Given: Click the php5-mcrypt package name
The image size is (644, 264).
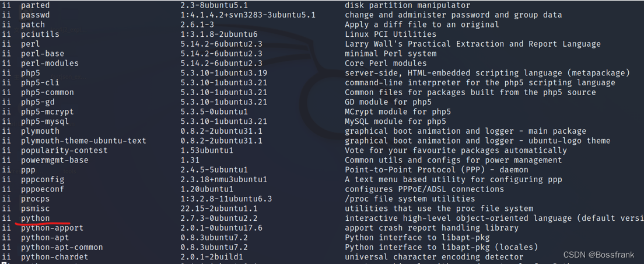Looking at the screenshot, I should 47,112.
